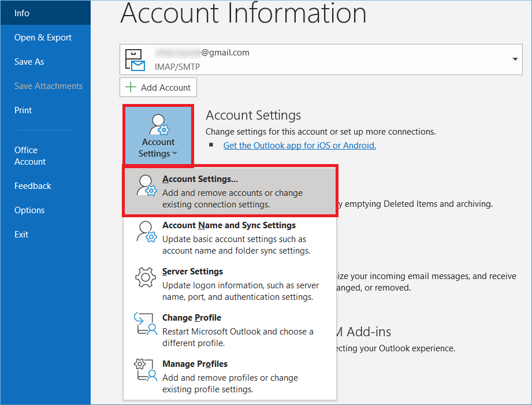
Task: Click the green plus icon on Add Account
Action: tap(131, 87)
